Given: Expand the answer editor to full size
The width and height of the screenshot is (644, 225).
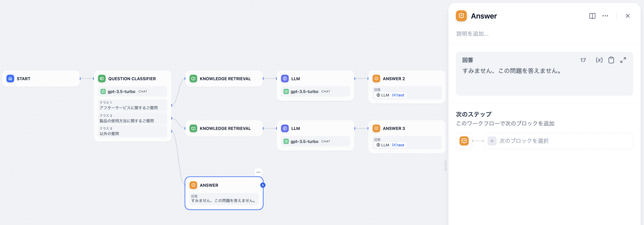Looking at the screenshot, I should [x=623, y=60].
